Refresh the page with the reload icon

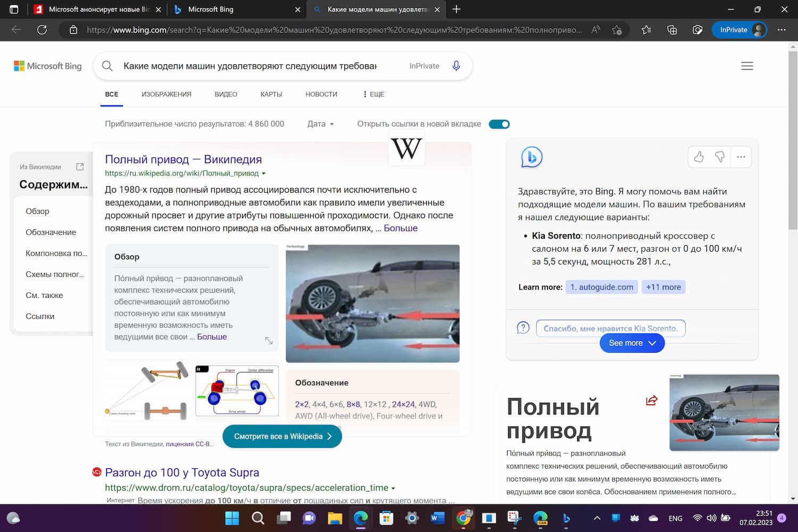coord(42,30)
